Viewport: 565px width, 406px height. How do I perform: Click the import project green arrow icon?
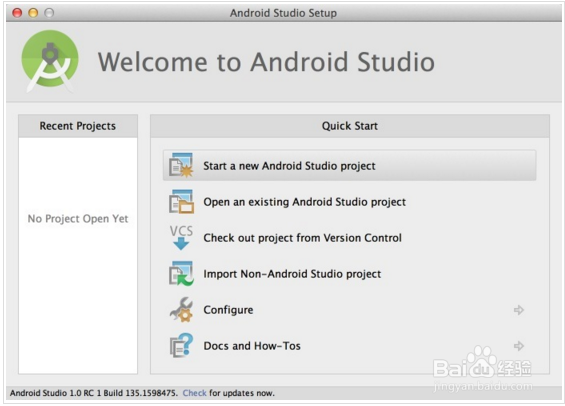pyautogui.click(x=181, y=273)
